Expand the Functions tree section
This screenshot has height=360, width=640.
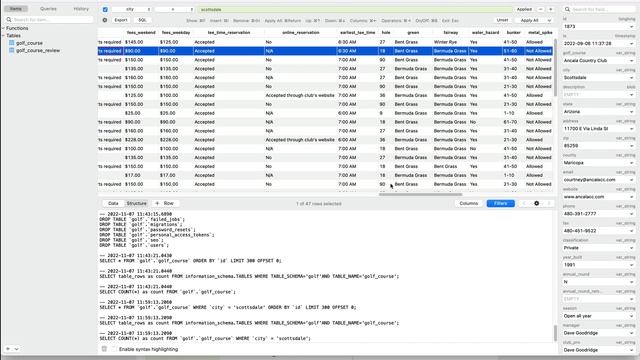(3, 28)
